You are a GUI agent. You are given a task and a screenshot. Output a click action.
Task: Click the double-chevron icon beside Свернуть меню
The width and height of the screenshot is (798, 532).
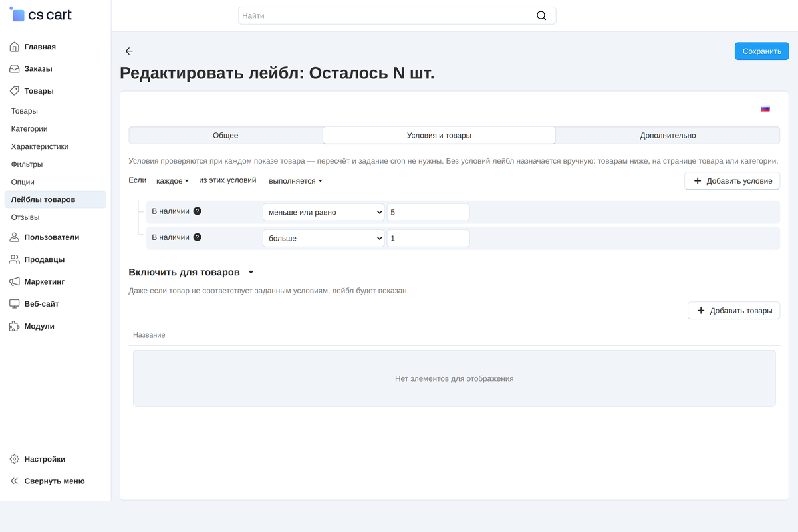pos(15,481)
